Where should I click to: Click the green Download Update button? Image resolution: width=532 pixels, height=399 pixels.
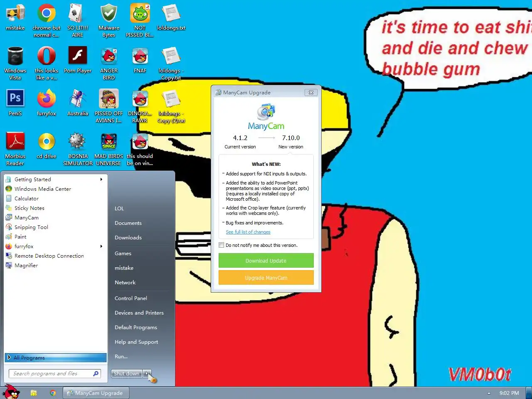click(266, 261)
